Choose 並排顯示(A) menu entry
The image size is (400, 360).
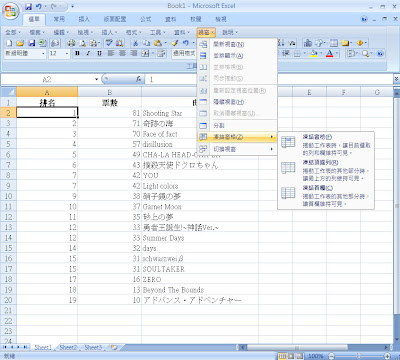(237, 56)
